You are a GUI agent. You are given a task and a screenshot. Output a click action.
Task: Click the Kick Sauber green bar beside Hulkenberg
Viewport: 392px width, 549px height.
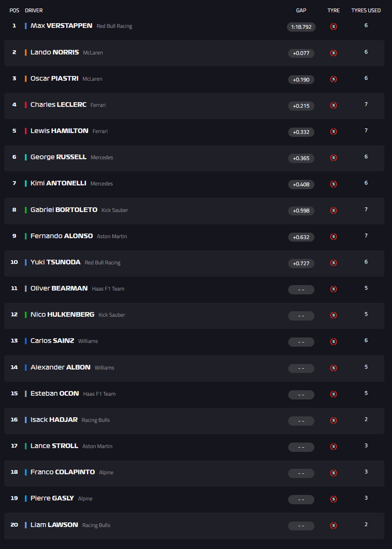25,314
